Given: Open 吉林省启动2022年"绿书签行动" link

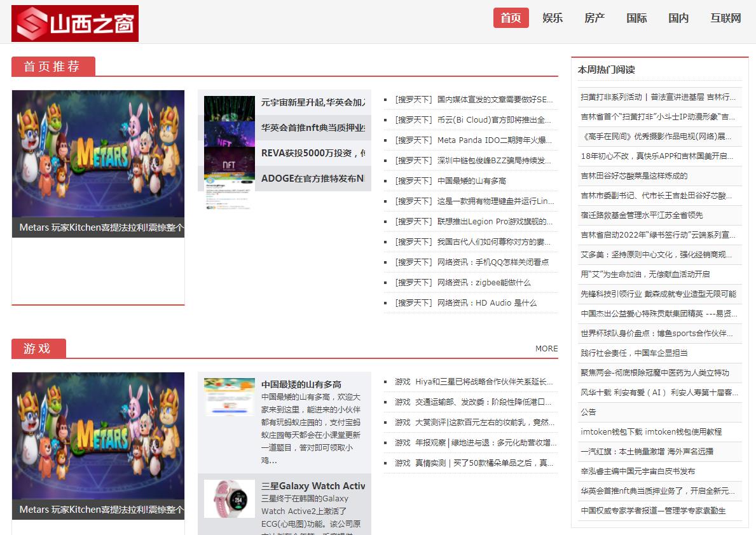Looking at the screenshot, I should [658, 234].
